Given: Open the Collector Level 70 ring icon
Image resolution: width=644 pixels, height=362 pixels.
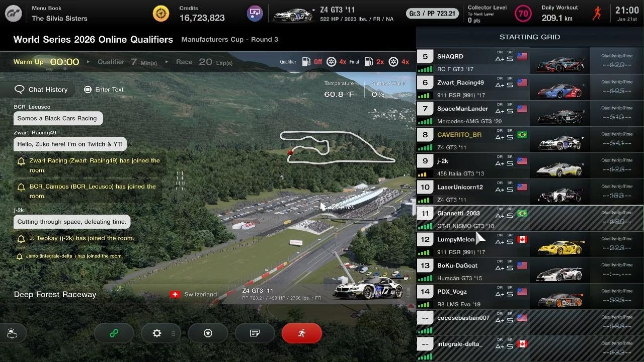Looking at the screenshot, I should click(x=523, y=14).
